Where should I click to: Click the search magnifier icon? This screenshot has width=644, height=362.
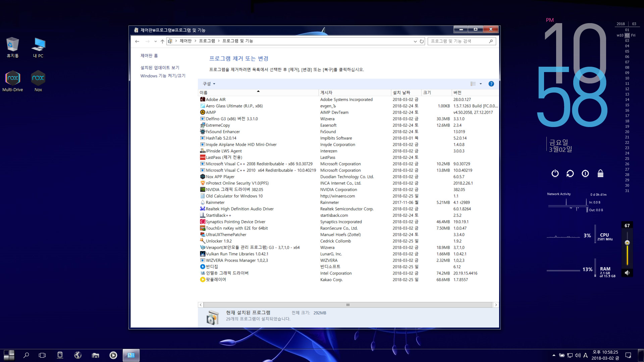pos(491,41)
